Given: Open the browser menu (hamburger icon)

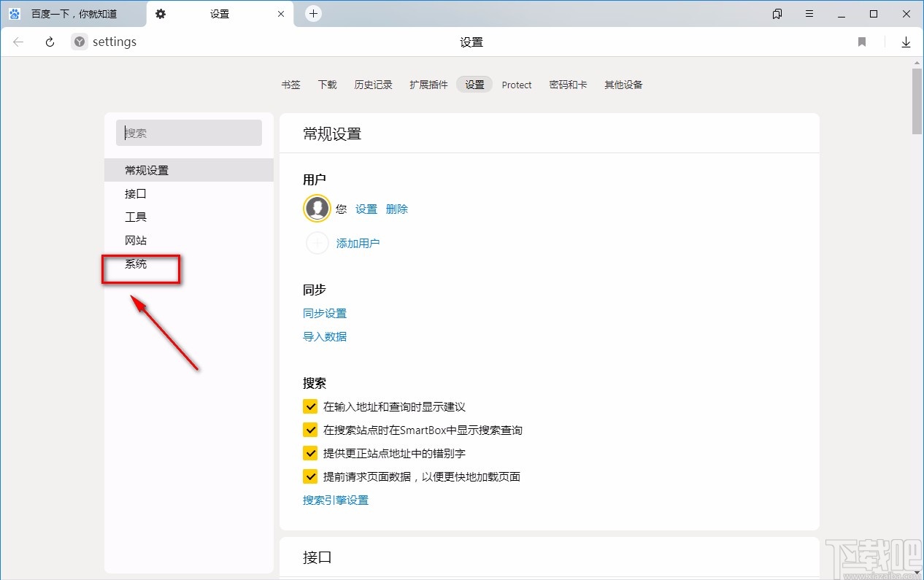Looking at the screenshot, I should click(x=809, y=13).
